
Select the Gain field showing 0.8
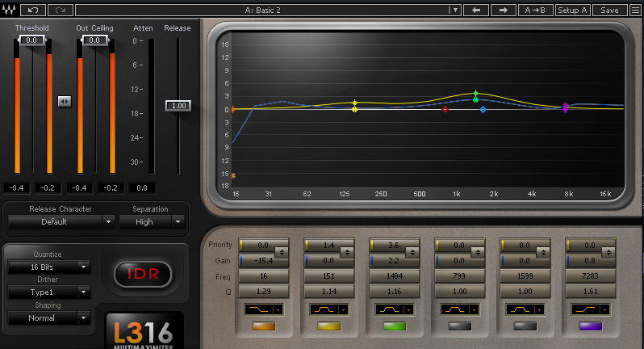(x=589, y=261)
